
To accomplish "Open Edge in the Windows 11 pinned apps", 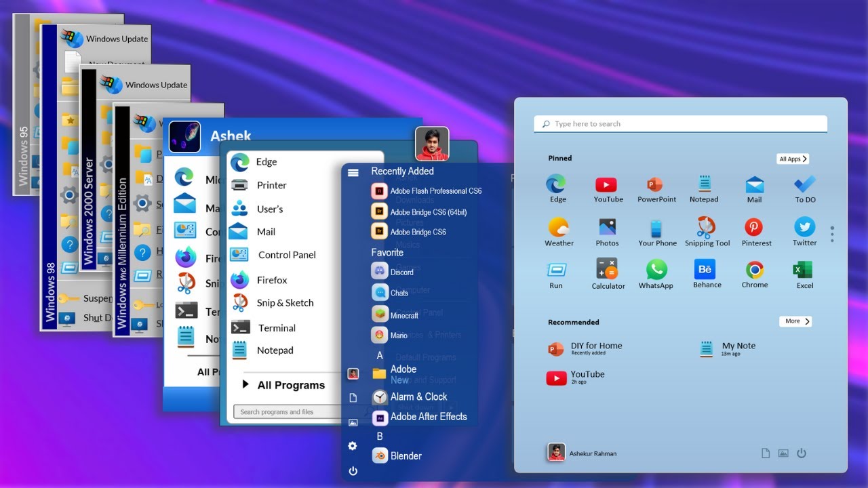I will coord(557,188).
